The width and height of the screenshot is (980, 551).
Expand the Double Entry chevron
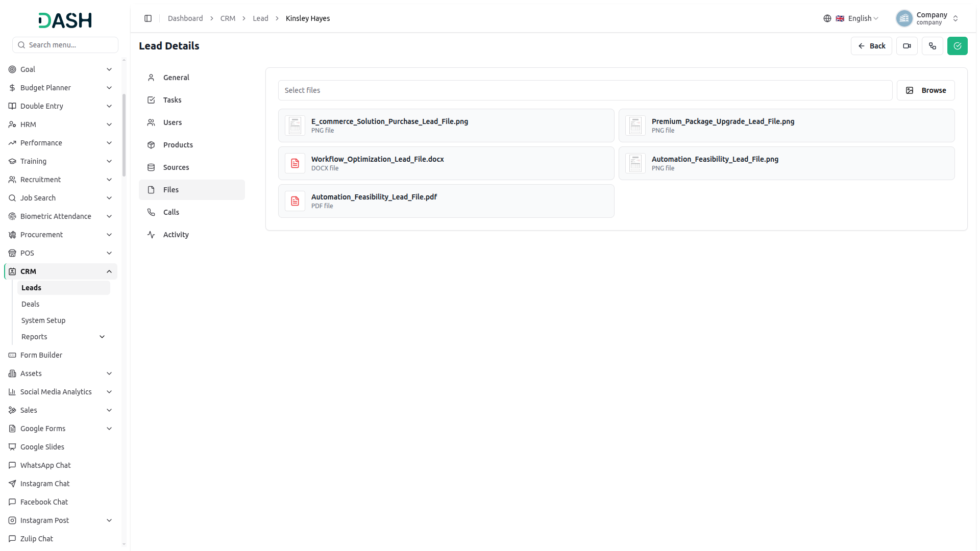pyautogui.click(x=109, y=106)
